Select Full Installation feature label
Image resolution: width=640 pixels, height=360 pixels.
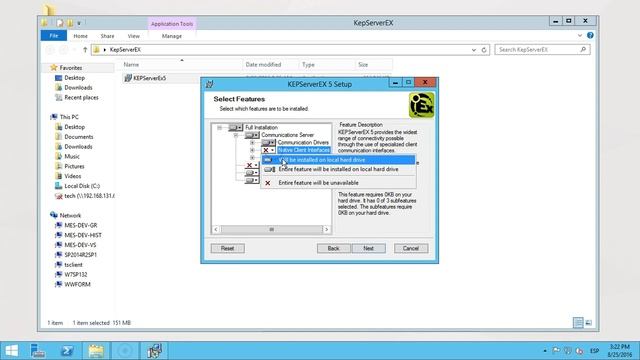[261, 128]
